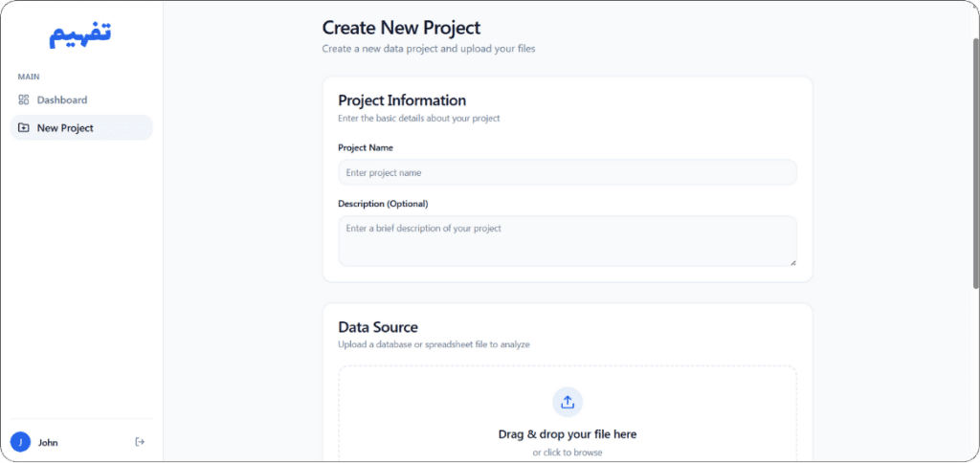This screenshot has height=463, width=980.
Task: Click the blue upload arrow icon
Action: point(568,402)
